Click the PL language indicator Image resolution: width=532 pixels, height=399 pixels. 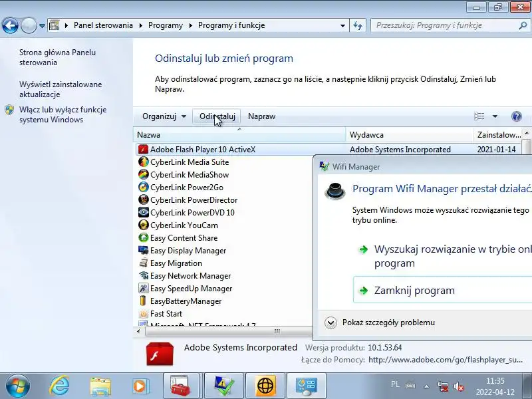[395, 384]
